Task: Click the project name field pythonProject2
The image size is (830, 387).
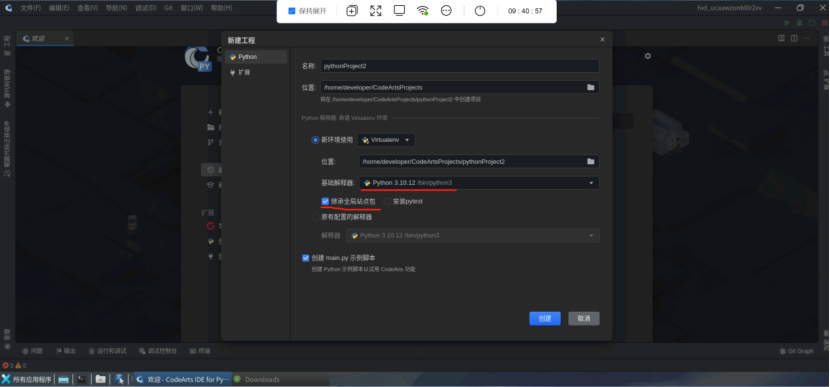Action: click(459, 66)
